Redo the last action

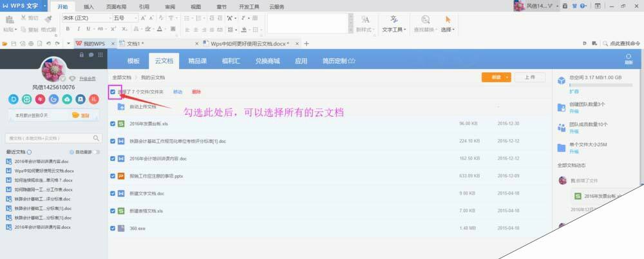click(57, 44)
